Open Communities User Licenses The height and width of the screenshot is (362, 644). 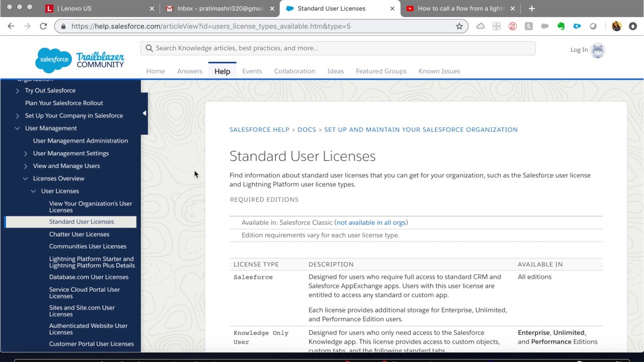[x=88, y=246]
